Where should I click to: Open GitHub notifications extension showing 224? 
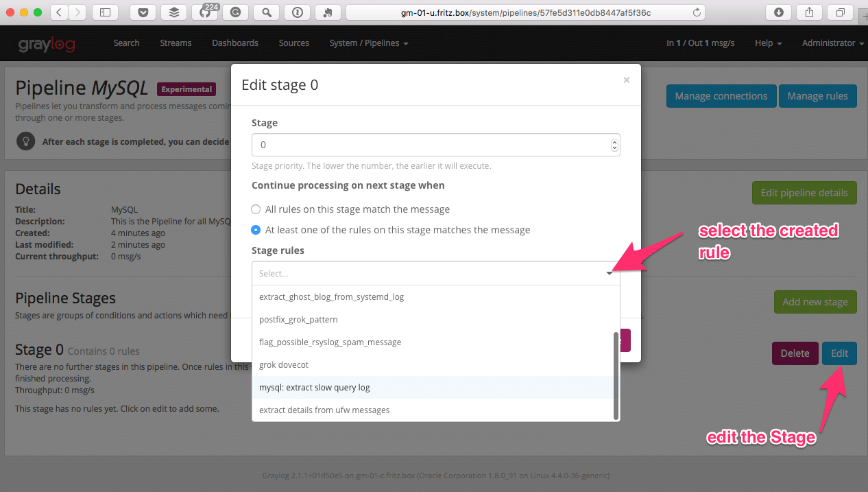pos(205,12)
